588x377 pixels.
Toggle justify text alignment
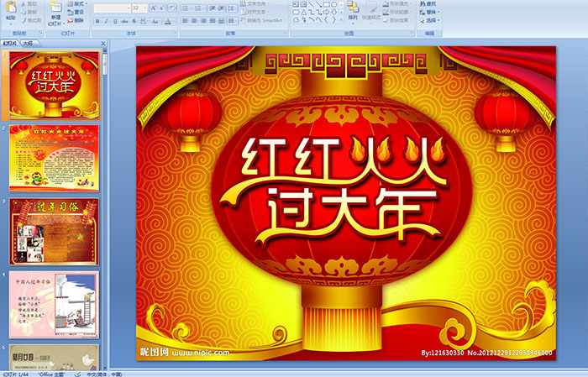tap(213, 21)
